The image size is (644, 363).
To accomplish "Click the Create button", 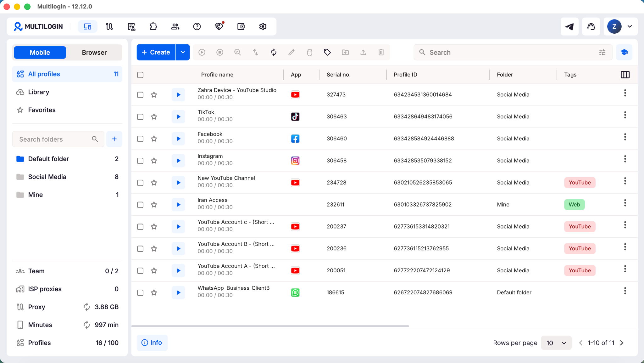I will point(156,52).
